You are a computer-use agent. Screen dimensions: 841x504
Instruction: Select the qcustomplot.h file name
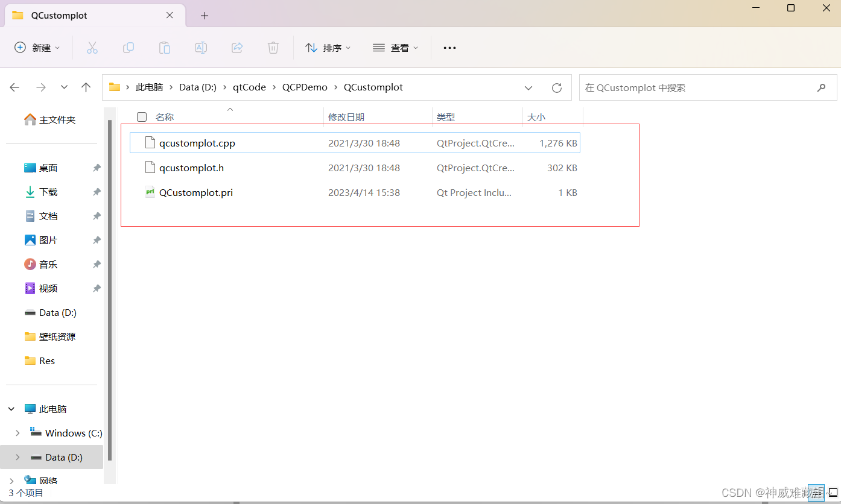[x=192, y=168]
